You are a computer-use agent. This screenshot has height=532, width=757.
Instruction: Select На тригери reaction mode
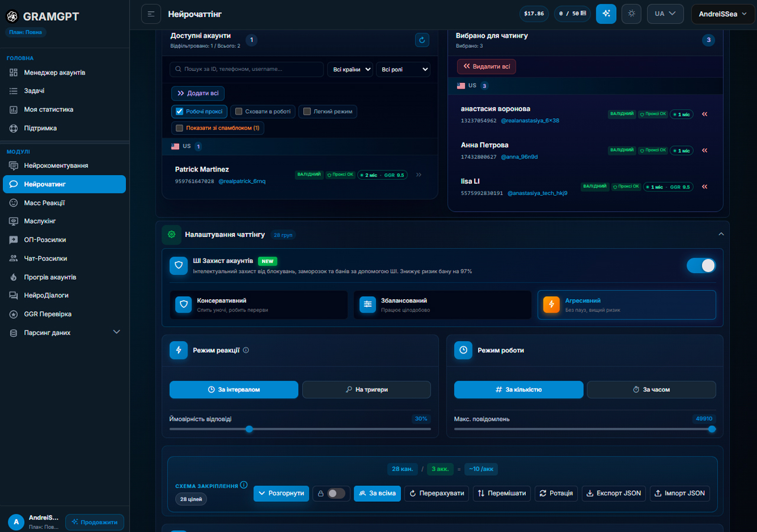(367, 390)
